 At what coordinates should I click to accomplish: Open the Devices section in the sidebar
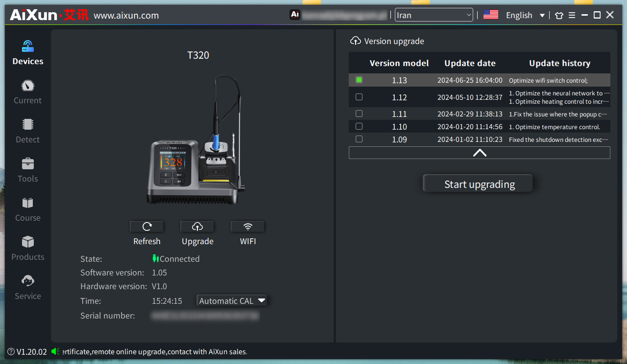[27, 53]
